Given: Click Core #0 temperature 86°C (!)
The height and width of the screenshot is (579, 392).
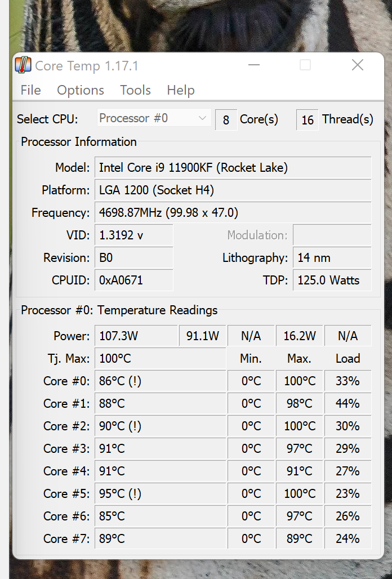Looking at the screenshot, I should (x=160, y=381).
